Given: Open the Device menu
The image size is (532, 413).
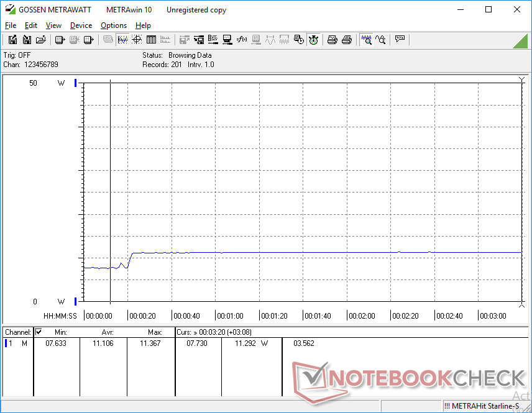Looking at the screenshot, I should [x=81, y=25].
